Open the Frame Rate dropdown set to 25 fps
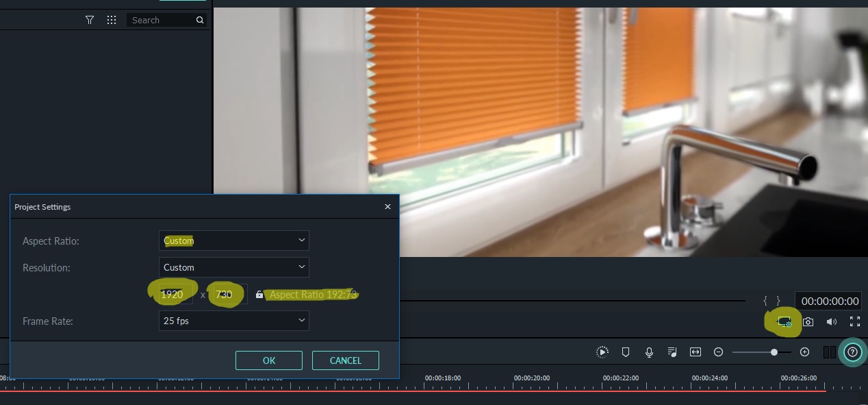The image size is (868, 405). [x=234, y=320]
